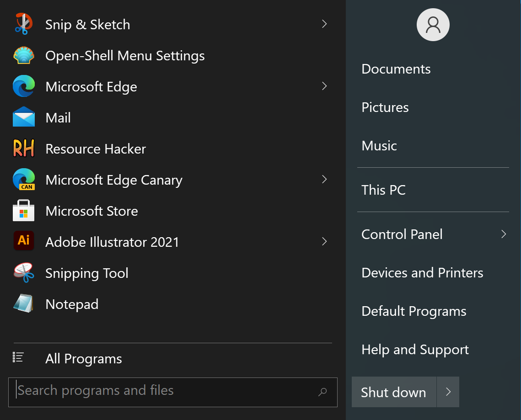Open the Mail envelope icon
This screenshot has height=420, width=521.
pyautogui.click(x=24, y=117)
